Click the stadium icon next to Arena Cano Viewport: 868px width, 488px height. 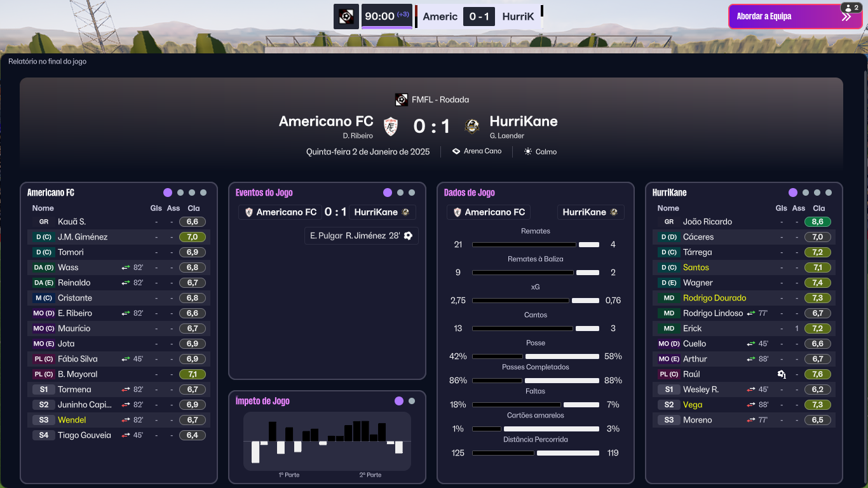tap(456, 151)
